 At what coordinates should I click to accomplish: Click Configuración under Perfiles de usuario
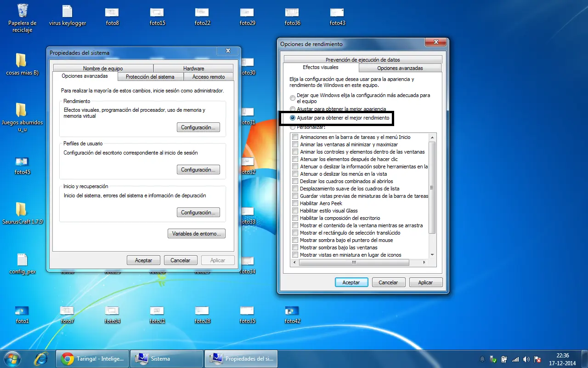198,170
